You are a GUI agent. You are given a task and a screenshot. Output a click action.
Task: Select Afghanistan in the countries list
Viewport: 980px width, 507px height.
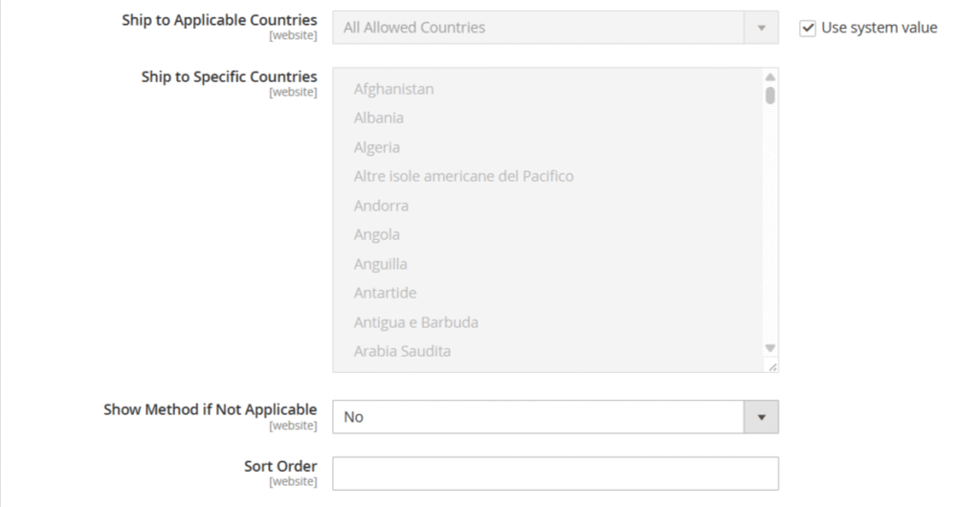pyautogui.click(x=393, y=89)
